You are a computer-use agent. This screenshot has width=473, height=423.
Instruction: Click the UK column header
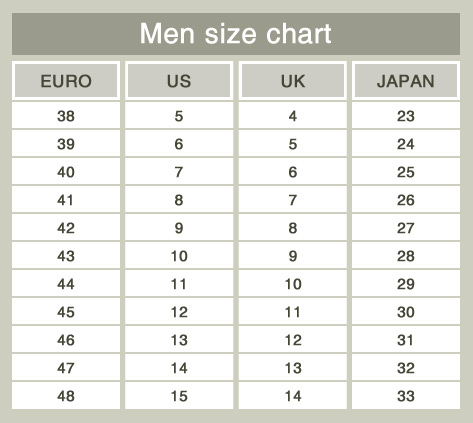(x=293, y=81)
